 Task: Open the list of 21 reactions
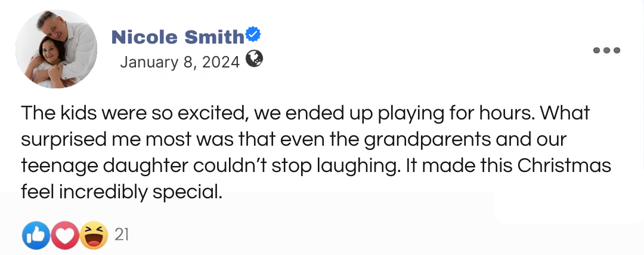point(122,235)
